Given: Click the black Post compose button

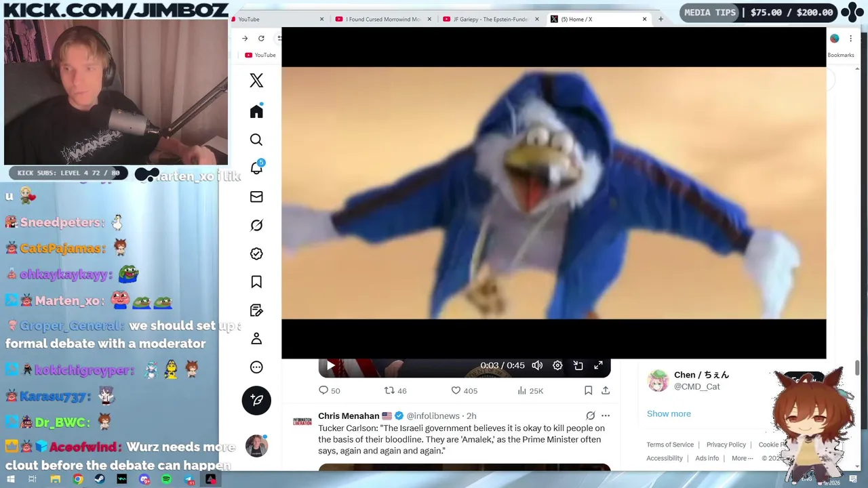Looking at the screenshot, I should 256,400.
